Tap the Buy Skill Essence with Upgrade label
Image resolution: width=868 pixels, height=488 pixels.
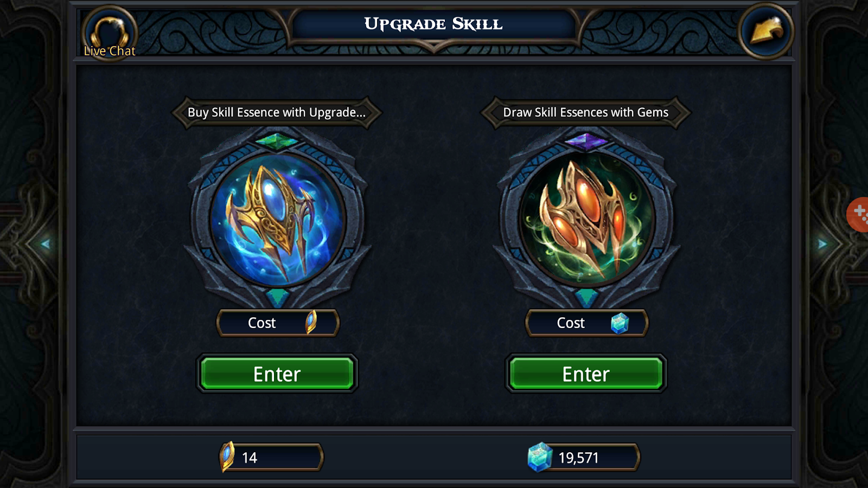[277, 112]
